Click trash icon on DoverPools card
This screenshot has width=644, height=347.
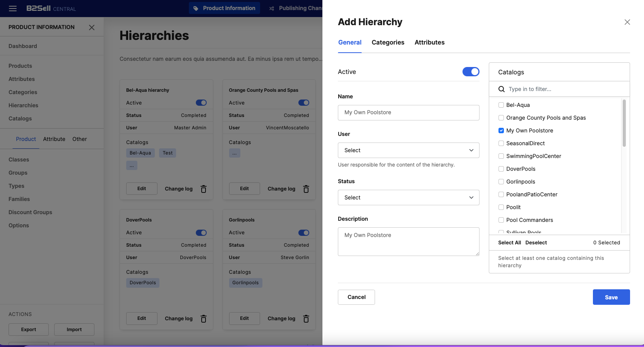(204, 319)
